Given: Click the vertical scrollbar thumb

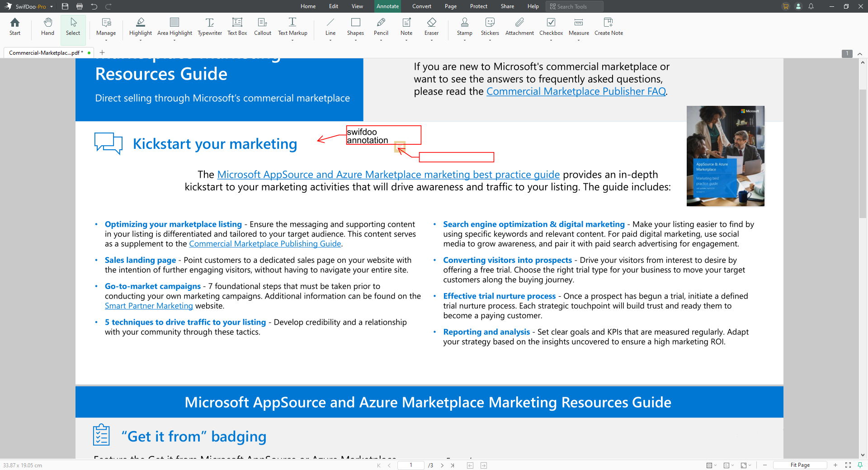Looking at the screenshot, I should click(x=863, y=154).
